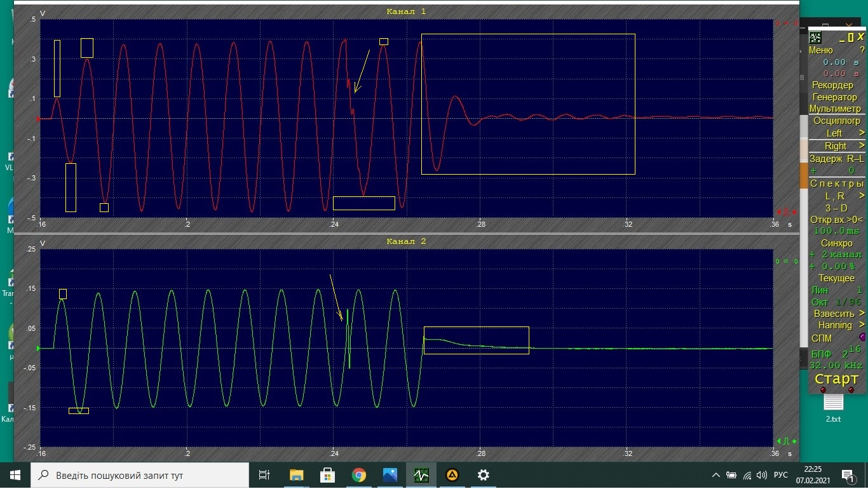Open Google Chrome from taskbar
Screen dimensions: 868x489
359,475
